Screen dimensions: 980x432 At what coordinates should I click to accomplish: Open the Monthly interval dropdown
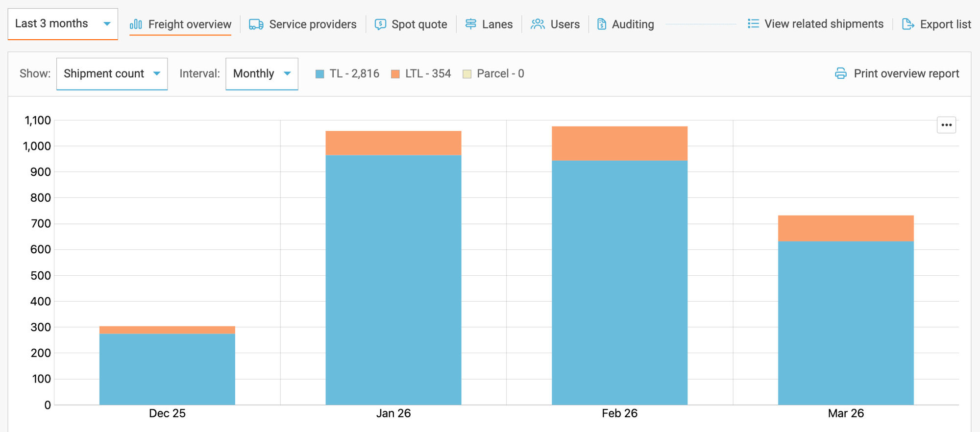point(262,73)
